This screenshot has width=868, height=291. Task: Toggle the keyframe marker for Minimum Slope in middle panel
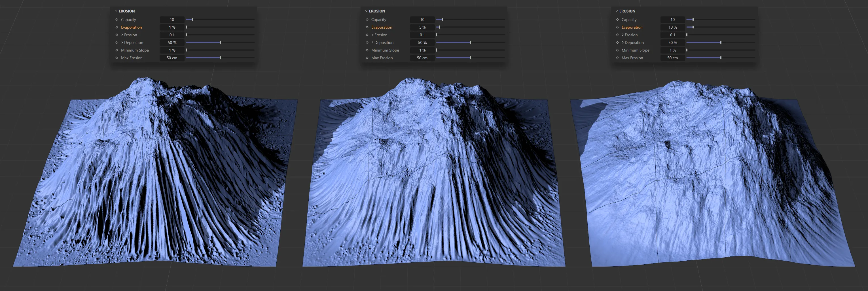(367, 50)
